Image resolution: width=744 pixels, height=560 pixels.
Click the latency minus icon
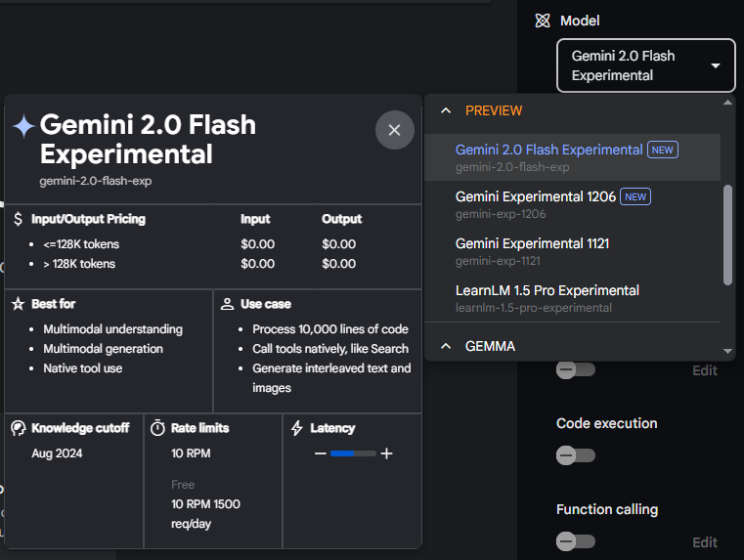coord(321,453)
